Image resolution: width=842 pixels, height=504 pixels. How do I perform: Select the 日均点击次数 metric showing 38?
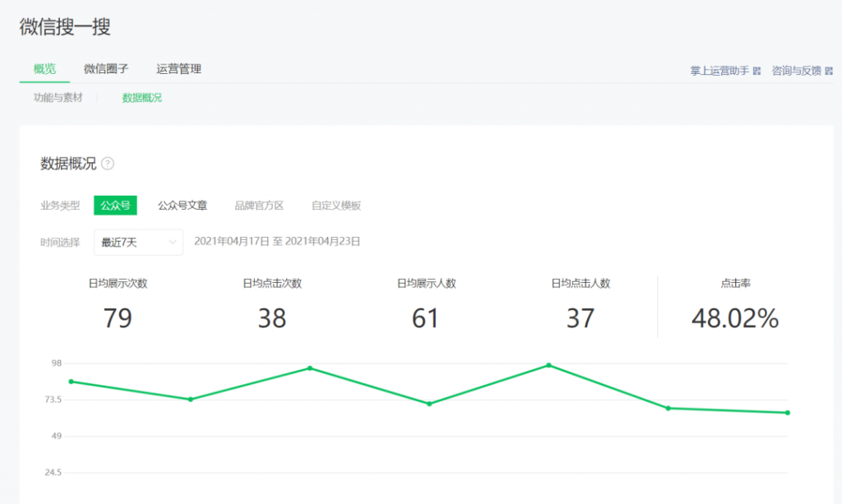272,305
